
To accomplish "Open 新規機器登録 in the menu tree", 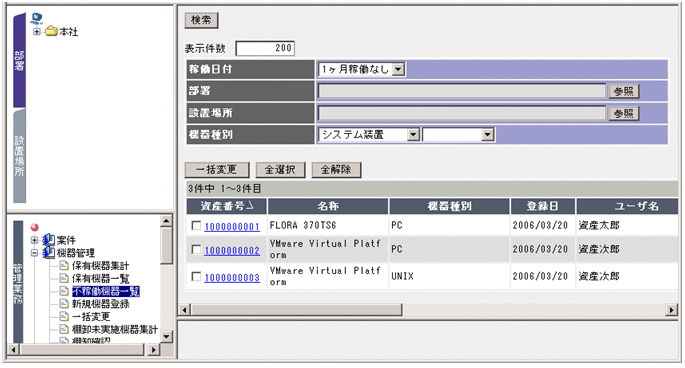I will coord(100,304).
